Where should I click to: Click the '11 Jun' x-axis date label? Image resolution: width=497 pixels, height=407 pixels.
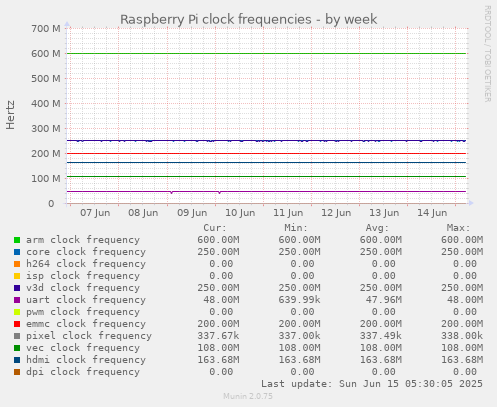288,213
